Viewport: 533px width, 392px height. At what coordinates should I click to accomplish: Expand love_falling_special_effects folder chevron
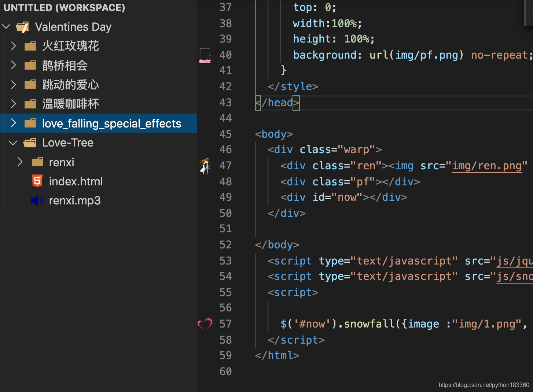coord(14,123)
